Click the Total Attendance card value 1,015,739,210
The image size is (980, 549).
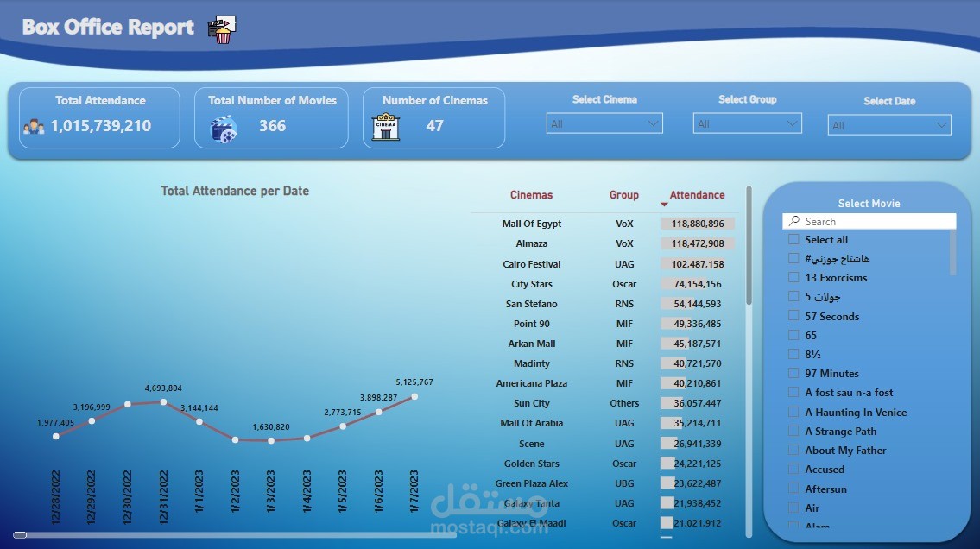tap(101, 126)
